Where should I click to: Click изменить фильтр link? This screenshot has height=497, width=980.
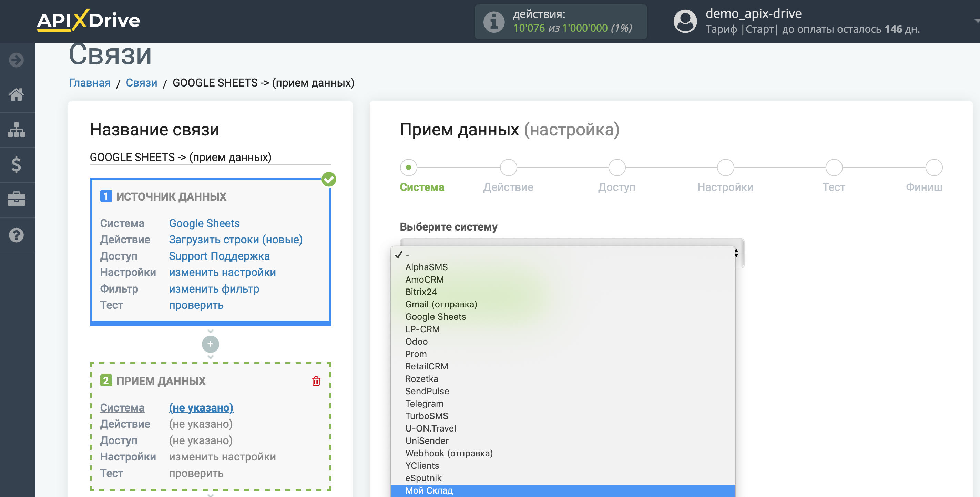click(x=214, y=288)
